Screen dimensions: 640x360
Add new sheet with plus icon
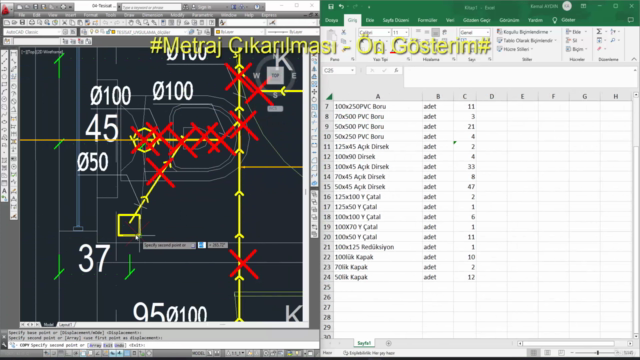click(x=389, y=343)
